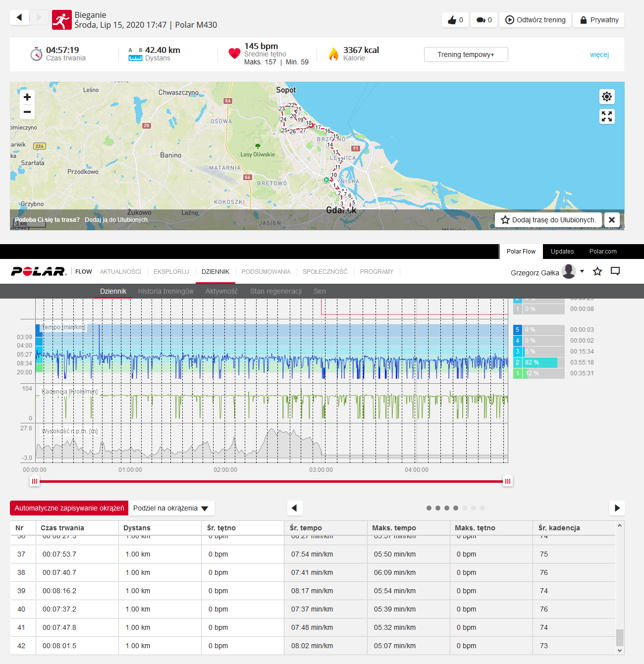This screenshot has height=664, width=644.
Task: Toggle the Prywatny privacy lock button
Action: tap(598, 20)
